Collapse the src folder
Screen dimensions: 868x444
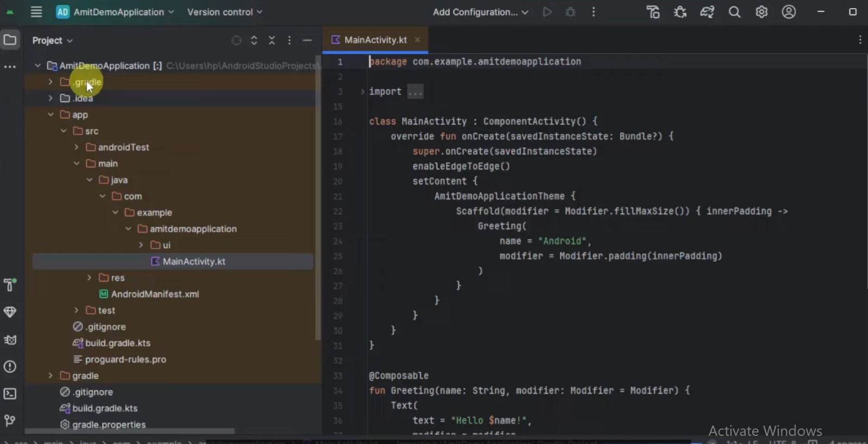(x=63, y=131)
